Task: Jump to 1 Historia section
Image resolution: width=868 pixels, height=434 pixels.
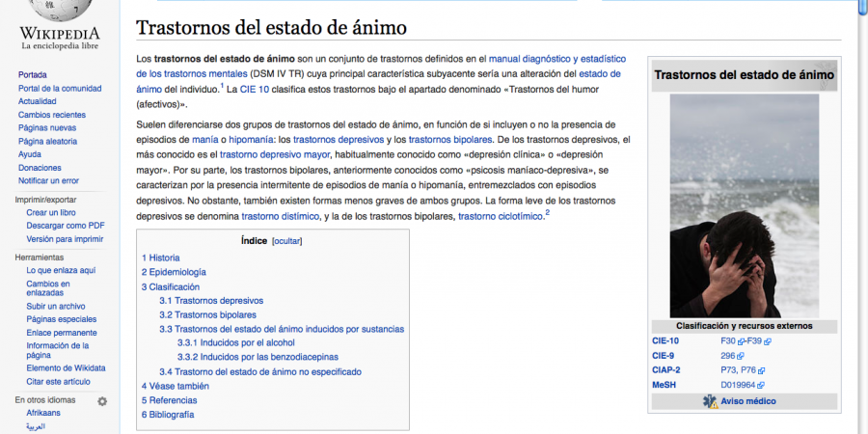Action: tap(160, 258)
